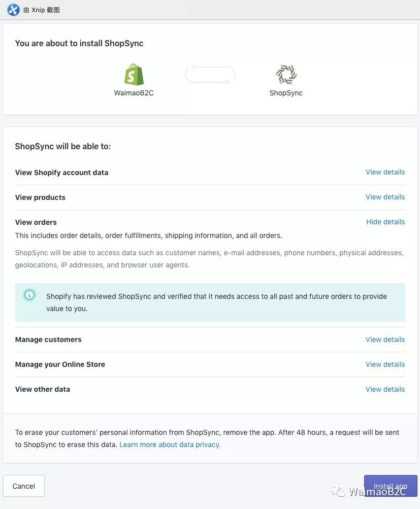Click the ShopSync name under its logo

click(x=286, y=93)
